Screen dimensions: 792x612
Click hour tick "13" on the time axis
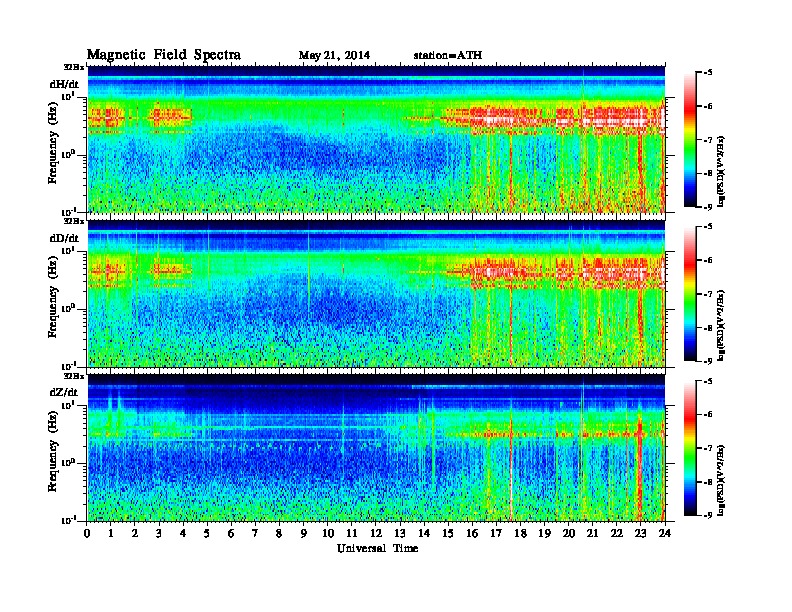(400, 533)
